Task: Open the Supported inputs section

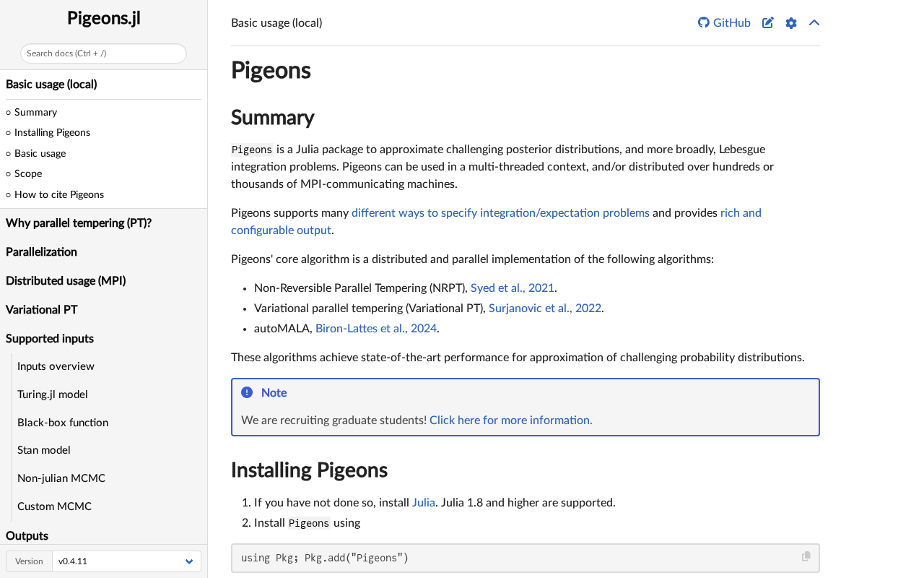Action: click(x=50, y=338)
